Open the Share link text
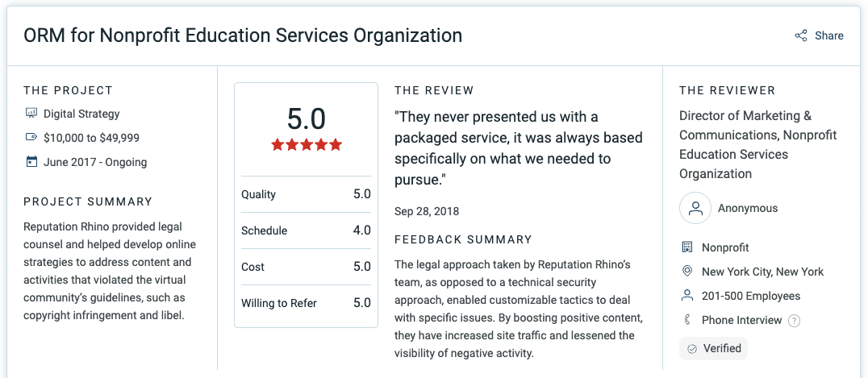868x378 pixels. 828,36
